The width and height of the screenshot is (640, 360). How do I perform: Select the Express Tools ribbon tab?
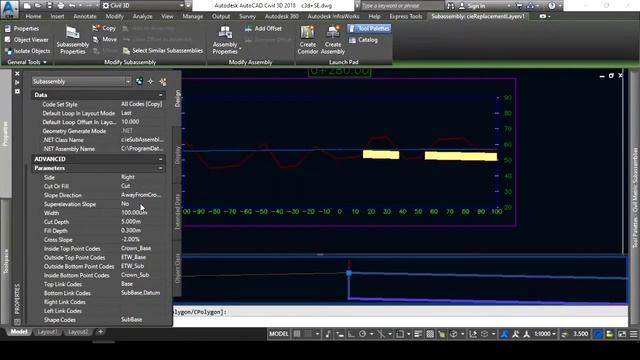coord(406,16)
